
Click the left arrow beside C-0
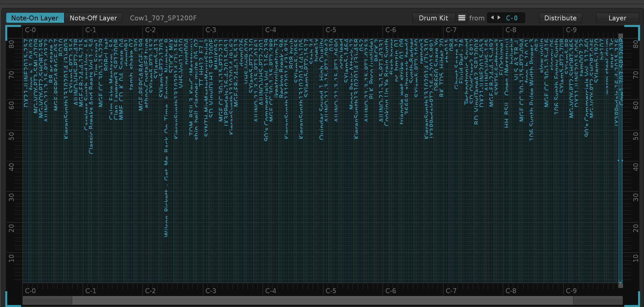point(492,17)
